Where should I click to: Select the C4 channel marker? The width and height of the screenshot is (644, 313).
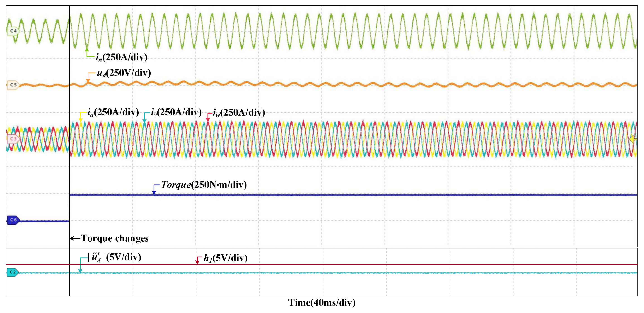(x=13, y=31)
